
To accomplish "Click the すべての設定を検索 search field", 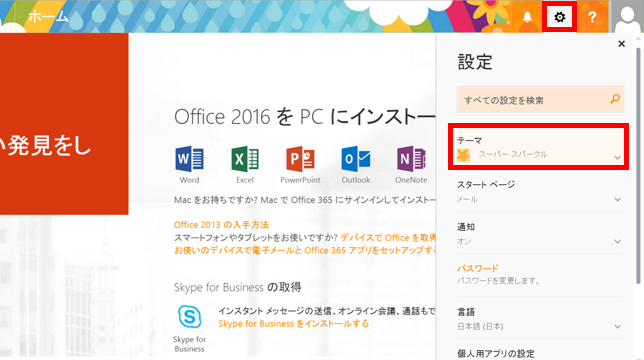I will (540, 99).
